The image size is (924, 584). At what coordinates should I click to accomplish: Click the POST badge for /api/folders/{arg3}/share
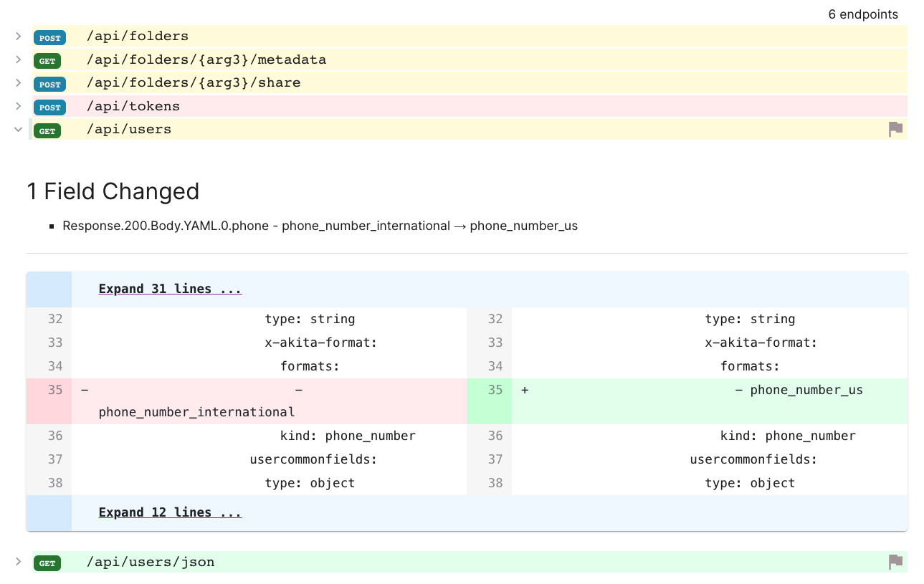pyautogui.click(x=49, y=84)
